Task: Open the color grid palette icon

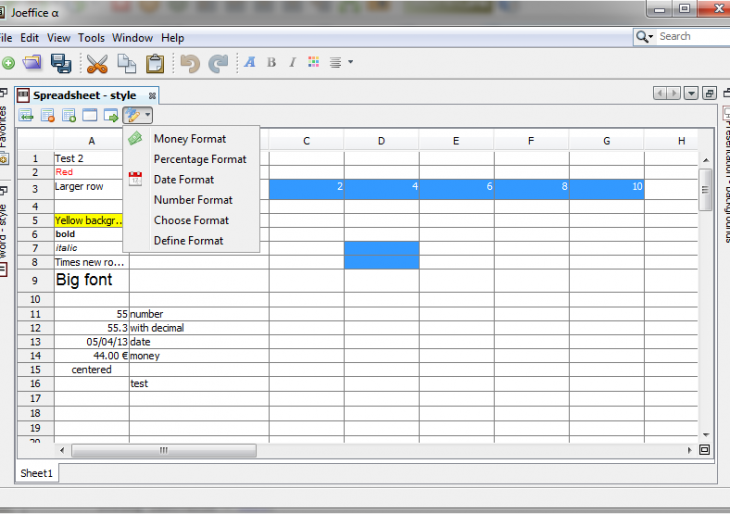Action: pos(313,62)
